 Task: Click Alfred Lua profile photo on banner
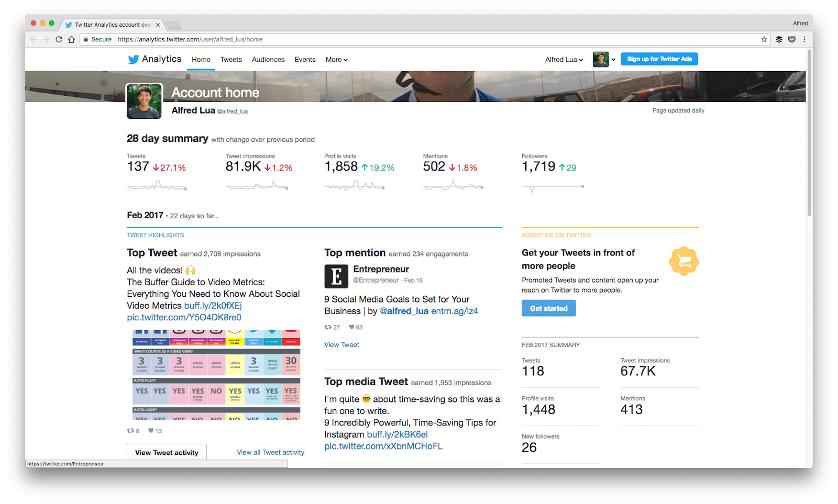(144, 102)
